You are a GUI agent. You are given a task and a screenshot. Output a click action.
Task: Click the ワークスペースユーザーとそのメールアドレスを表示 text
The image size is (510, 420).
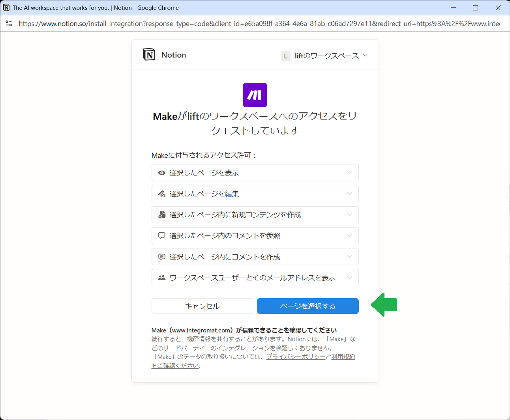pyautogui.click(x=253, y=278)
